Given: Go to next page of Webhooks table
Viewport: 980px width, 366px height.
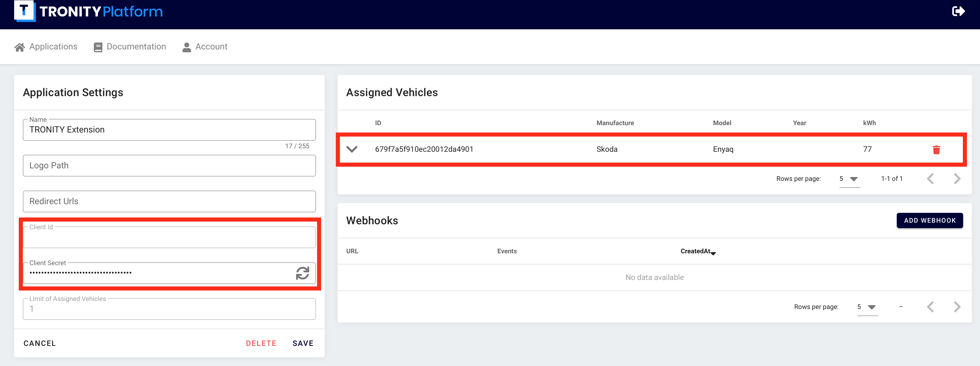Looking at the screenshot, I should [957, 307].
